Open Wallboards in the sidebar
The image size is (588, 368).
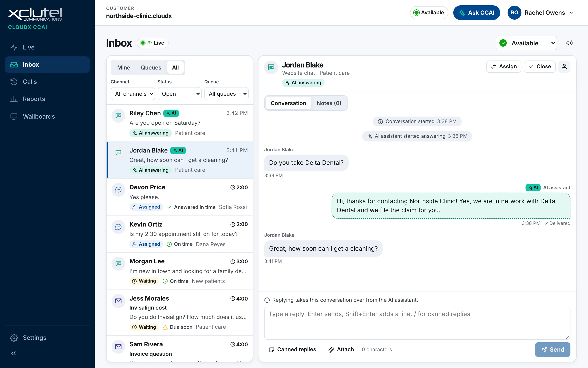47,116
